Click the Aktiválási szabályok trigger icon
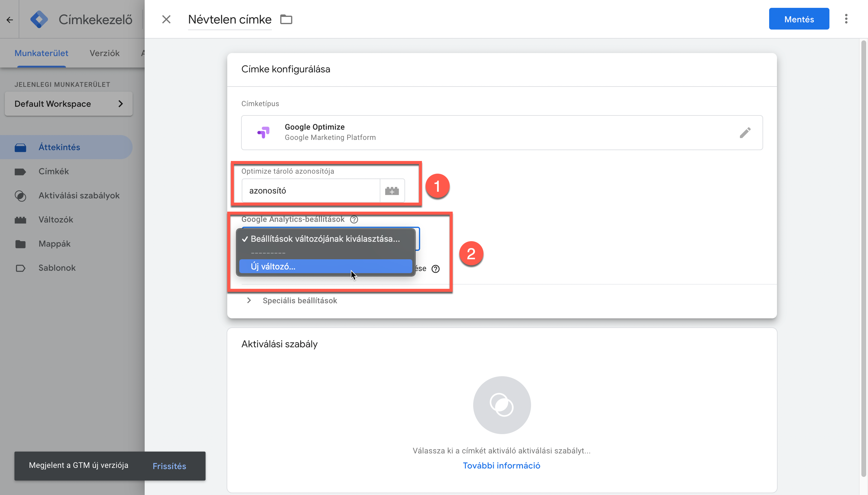868x495 pixels. 20,196
